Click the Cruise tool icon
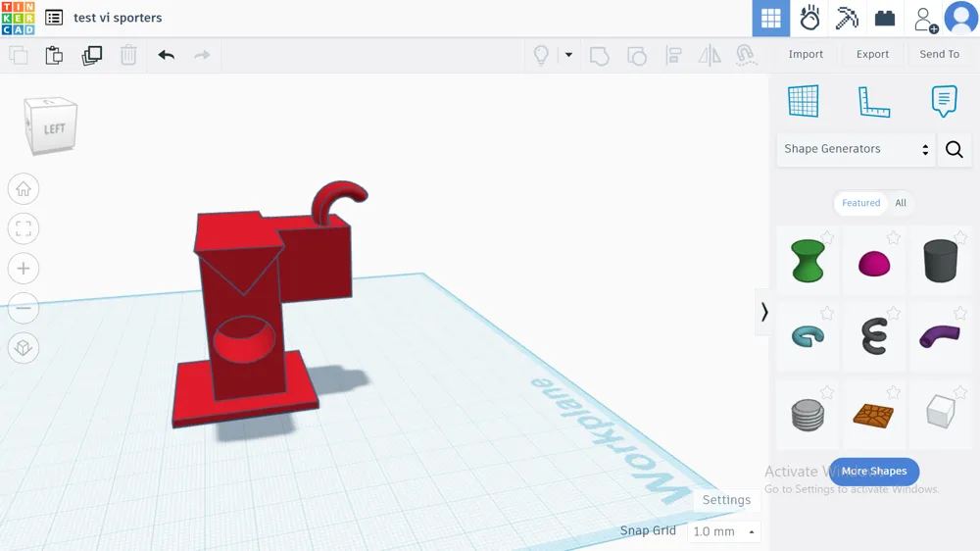The image size is (980, 551). pyautogui.click(x=746, y=55)
